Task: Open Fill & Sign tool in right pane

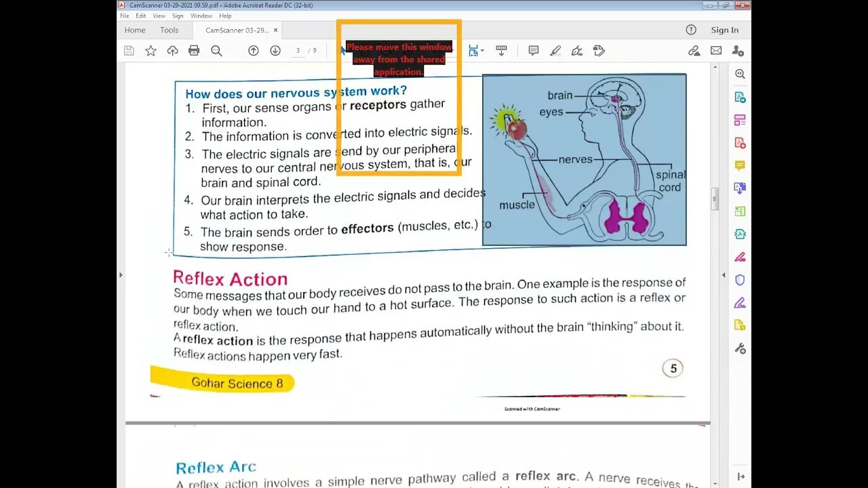Action: click(x=740, y=302)
